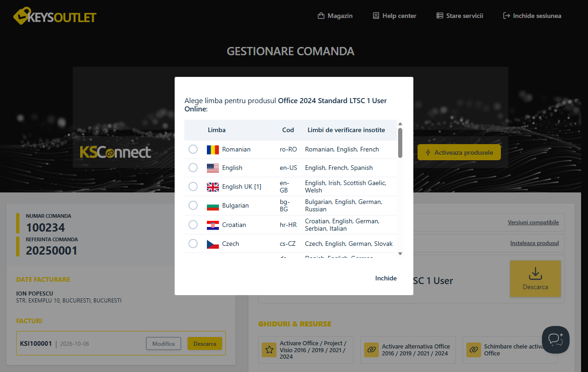Close the language dialog with Inchide

point(386,278)
